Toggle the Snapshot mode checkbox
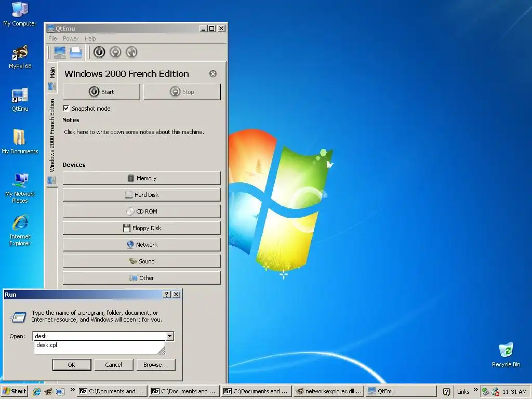Screen dimensions: 532x399 66,108
